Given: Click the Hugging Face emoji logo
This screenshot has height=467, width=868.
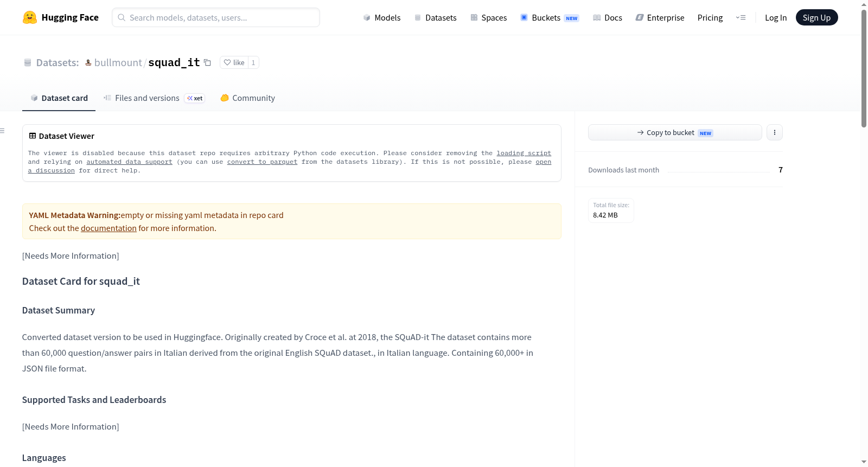Looking at the screenshot, I should [30, 17].
